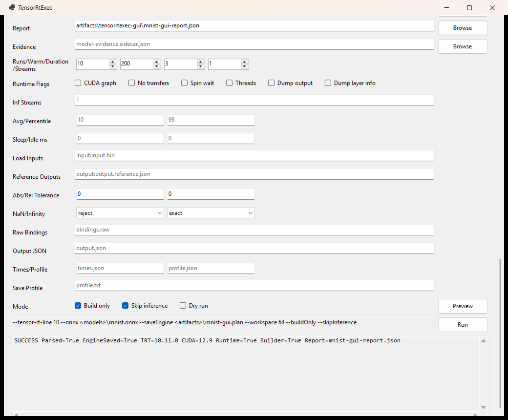Viewport: 508px width, 420px height.
Task: Click the command line preview text box
Action: (x=223, y=322)
